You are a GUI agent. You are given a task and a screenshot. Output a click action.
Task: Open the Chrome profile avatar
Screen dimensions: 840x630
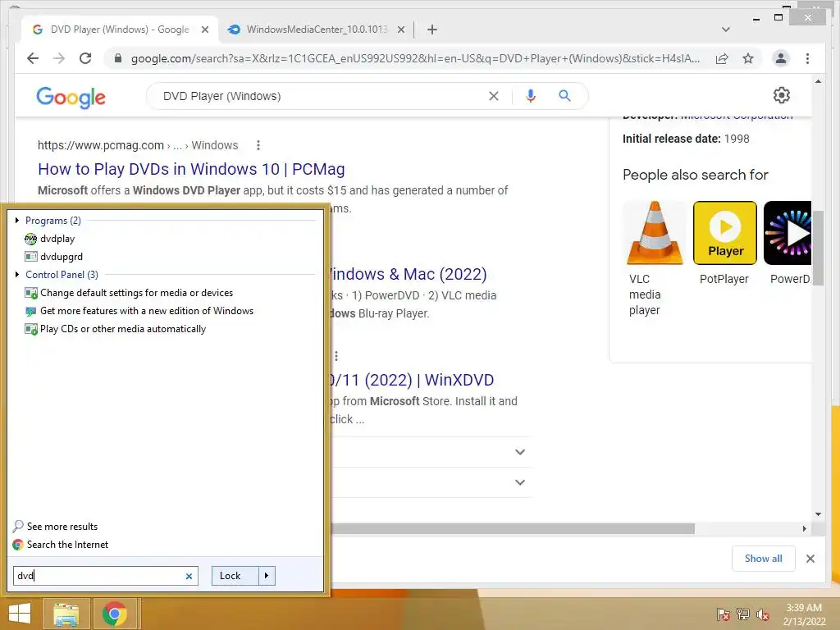[781, 58]
